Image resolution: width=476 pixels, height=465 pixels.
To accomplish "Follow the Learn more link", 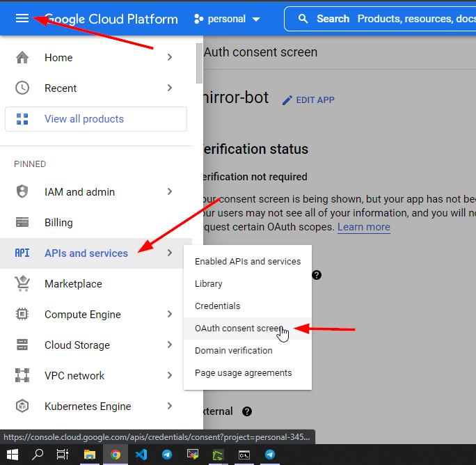I will (x=364, y=227).
